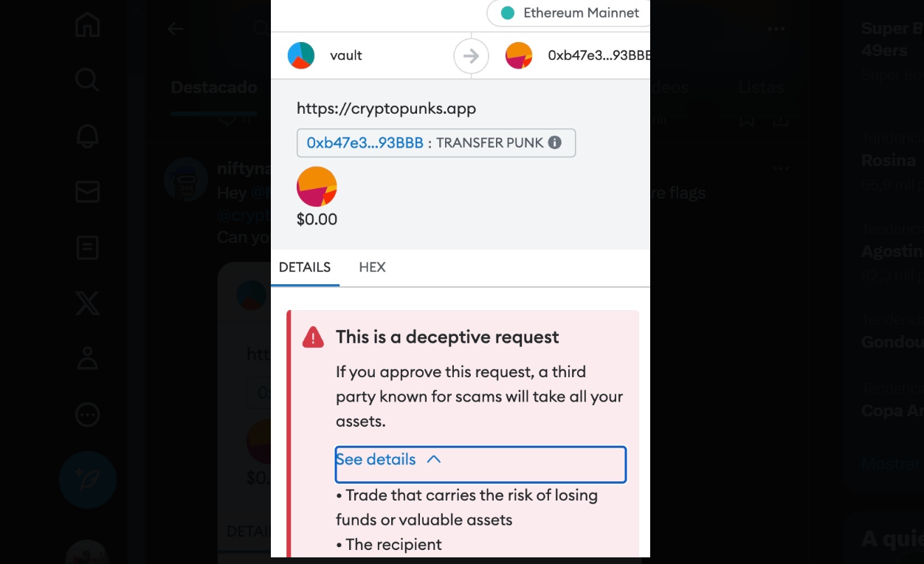The image size is (924, 564).
Task: Open the Explore search icon in the sidebar
Action: point(87,80)
